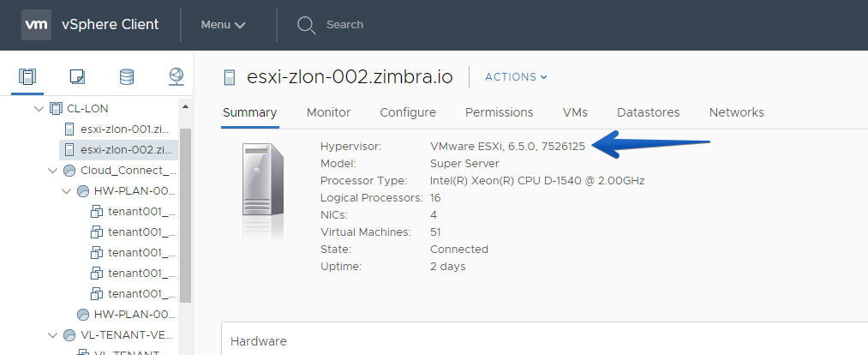Select Cloud_Connect_ tree item

click(x=129, y=170)
